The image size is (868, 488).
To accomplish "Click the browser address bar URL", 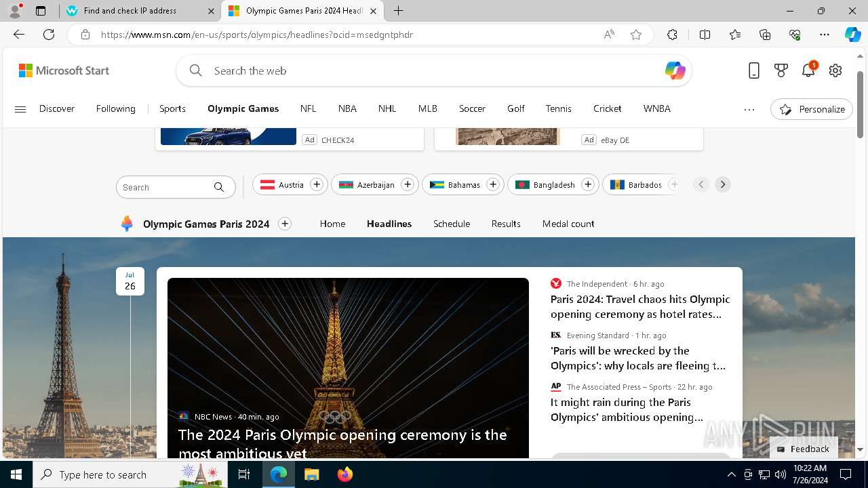I will tap(257, 35).
